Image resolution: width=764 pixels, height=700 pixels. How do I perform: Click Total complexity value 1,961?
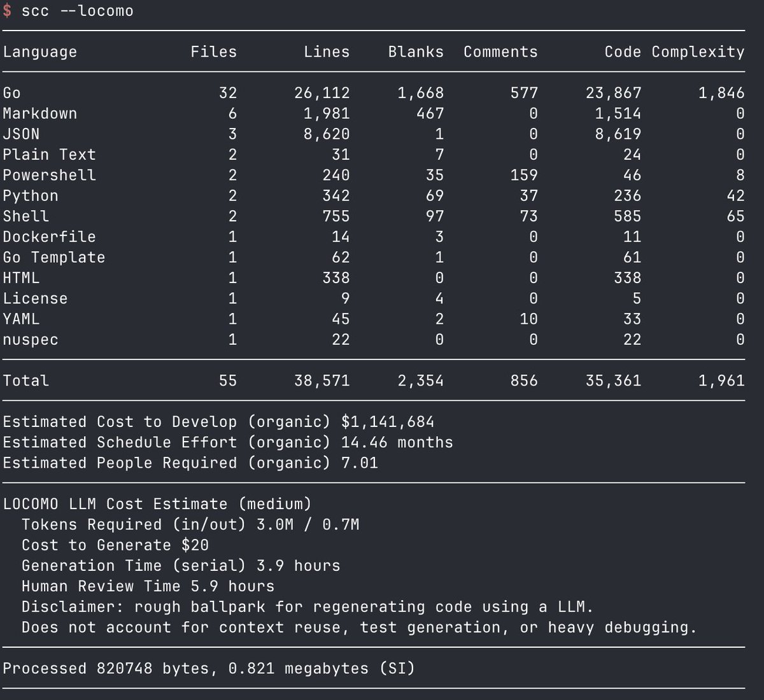[x=721, y=381]
